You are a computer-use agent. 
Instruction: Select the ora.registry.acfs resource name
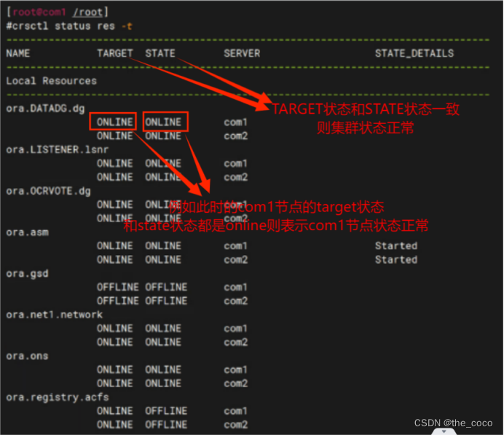tap(58, 397)
